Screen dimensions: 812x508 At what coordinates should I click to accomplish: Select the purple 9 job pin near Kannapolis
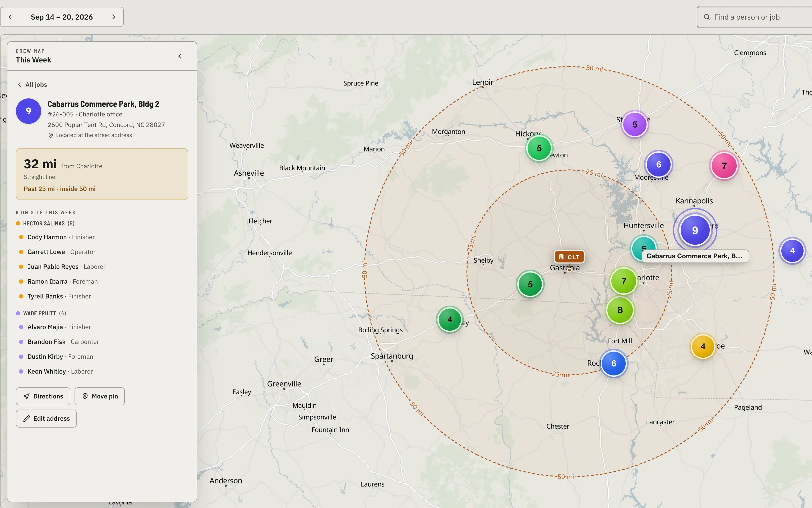point(695,230)
